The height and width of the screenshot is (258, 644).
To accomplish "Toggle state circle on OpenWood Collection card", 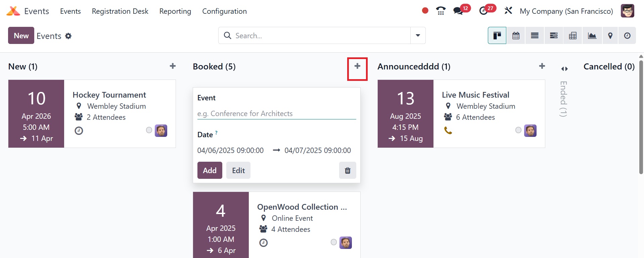I will (x=334, y=242).
